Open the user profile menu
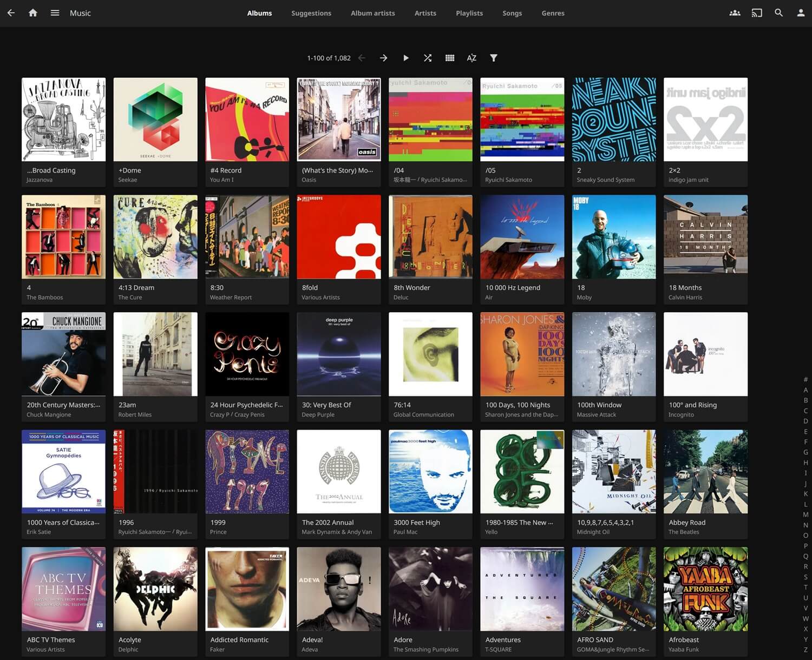Image resolution: width=812 pixels, height=660 pixels. pos(800,12)
